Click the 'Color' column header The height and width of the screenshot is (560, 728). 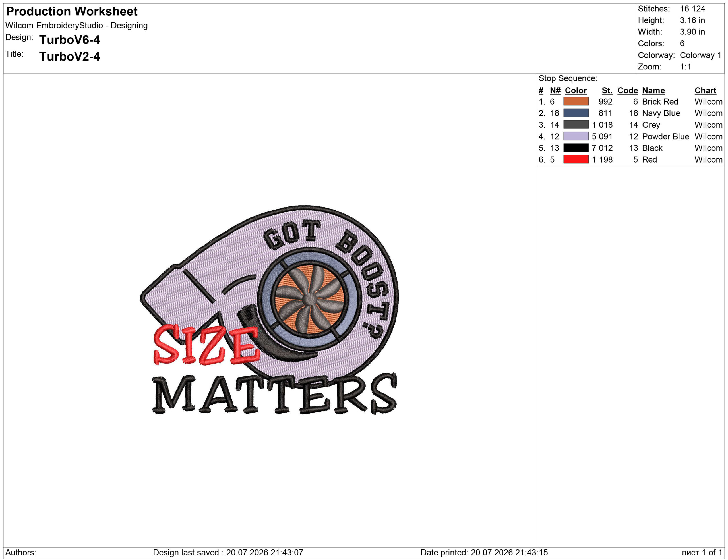[575, 91]
